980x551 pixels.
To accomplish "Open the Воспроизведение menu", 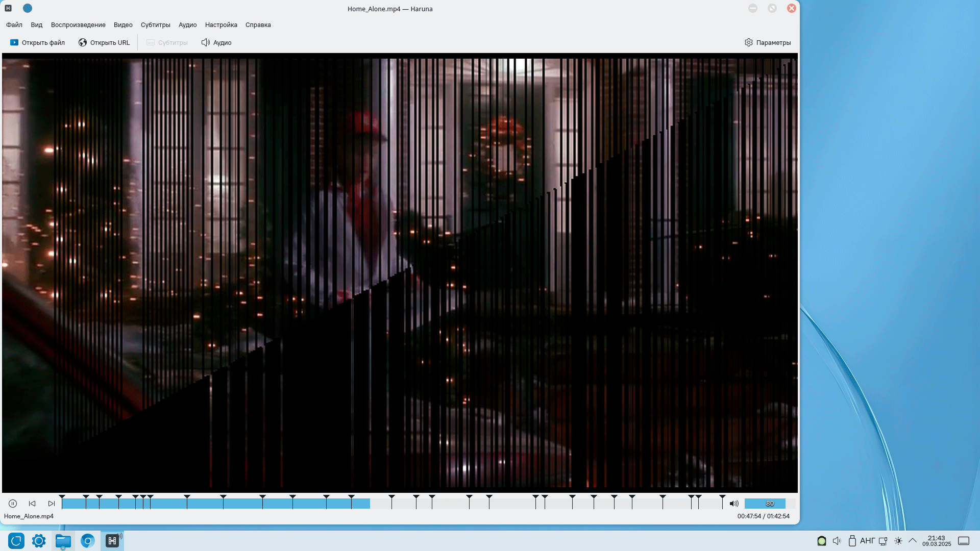I will click(x=78, y=25).
